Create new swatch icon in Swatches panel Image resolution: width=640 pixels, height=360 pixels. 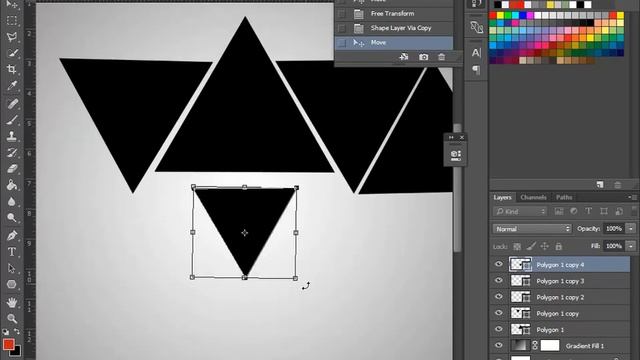(600, 185)
